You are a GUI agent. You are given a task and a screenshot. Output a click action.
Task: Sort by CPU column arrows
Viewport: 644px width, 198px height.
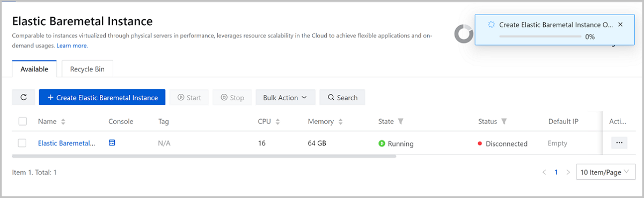tap(277, 122)
